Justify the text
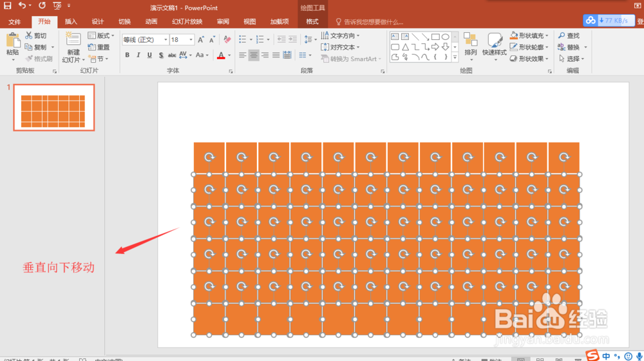Image resolution: width=644 pixels, height=361 pixels. point(276,55)
